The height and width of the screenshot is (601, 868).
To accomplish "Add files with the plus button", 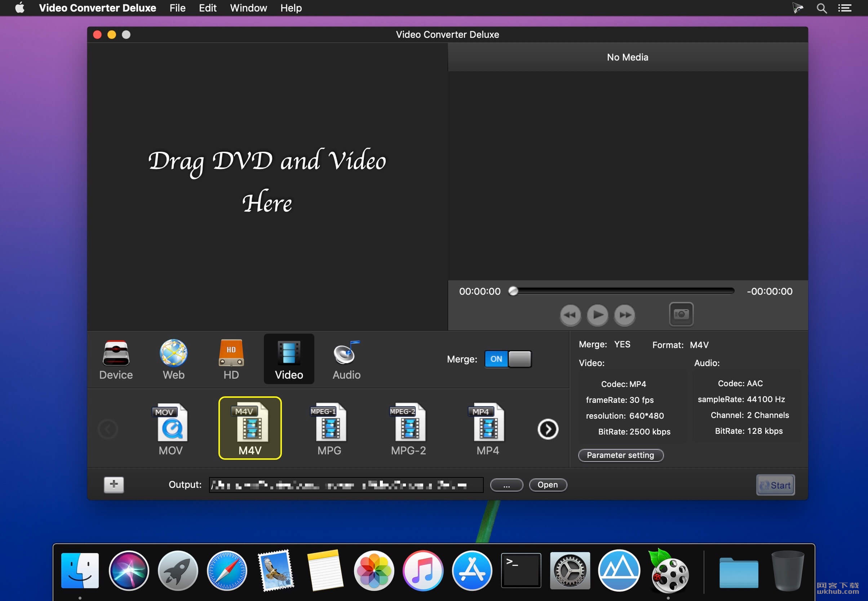I will click(x=114, y=485).
